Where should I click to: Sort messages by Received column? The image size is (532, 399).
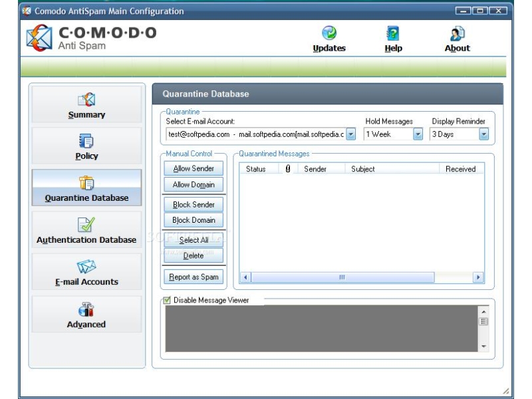click(460, 169)
